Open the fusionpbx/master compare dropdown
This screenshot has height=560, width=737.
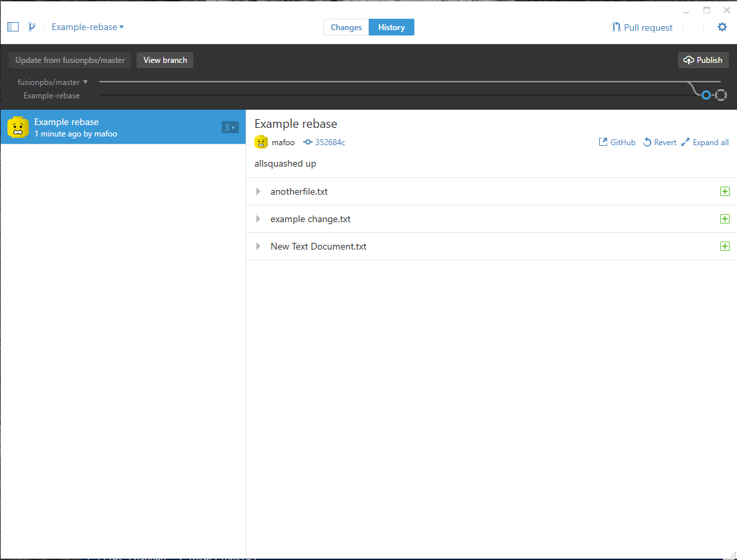pyautogui.click(x=53, y=82)
